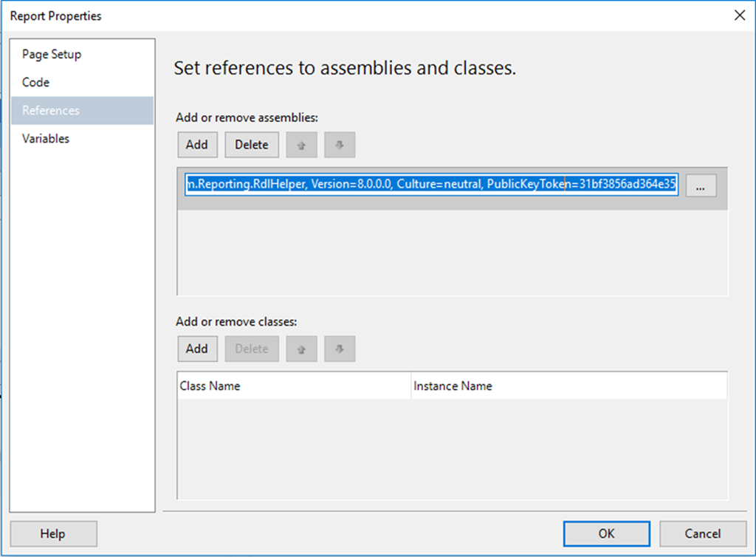The width and height of the screenshot is (756, 557).
Task: Delete the selected assembly reference
Action: click(252, 145)
